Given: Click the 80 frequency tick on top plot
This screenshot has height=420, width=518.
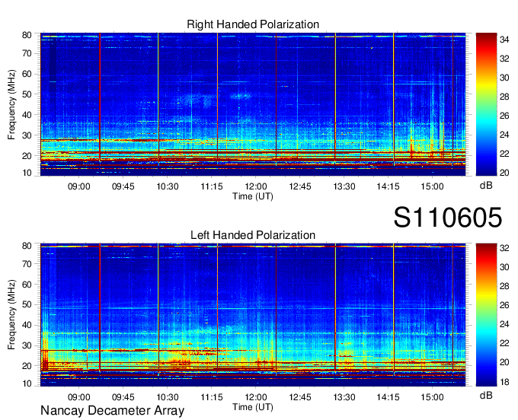Looking at the screenshot, I should tap(27, 35).
